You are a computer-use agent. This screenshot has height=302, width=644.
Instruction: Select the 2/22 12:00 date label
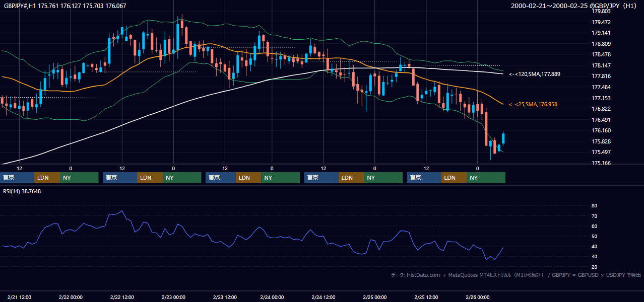122,297
